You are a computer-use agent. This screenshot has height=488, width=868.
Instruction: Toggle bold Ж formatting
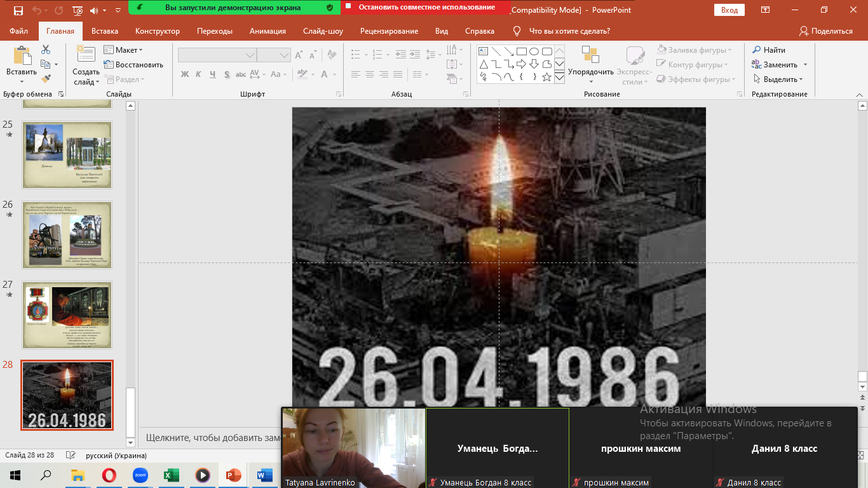[185, 74]
